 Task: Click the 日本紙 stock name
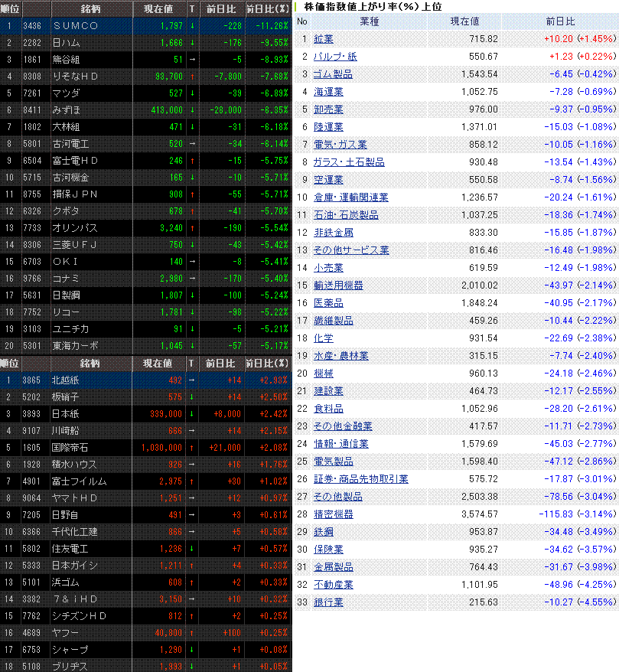click(x=65, y=414)
